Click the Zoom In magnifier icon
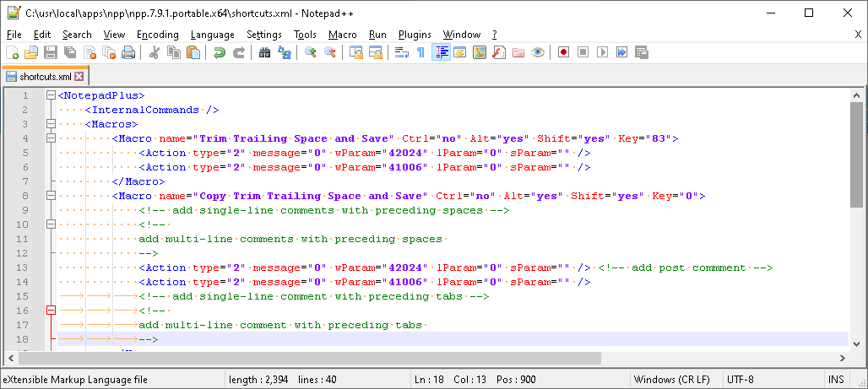This screenshot has width=868, height=389. click(x=311, y=52)
